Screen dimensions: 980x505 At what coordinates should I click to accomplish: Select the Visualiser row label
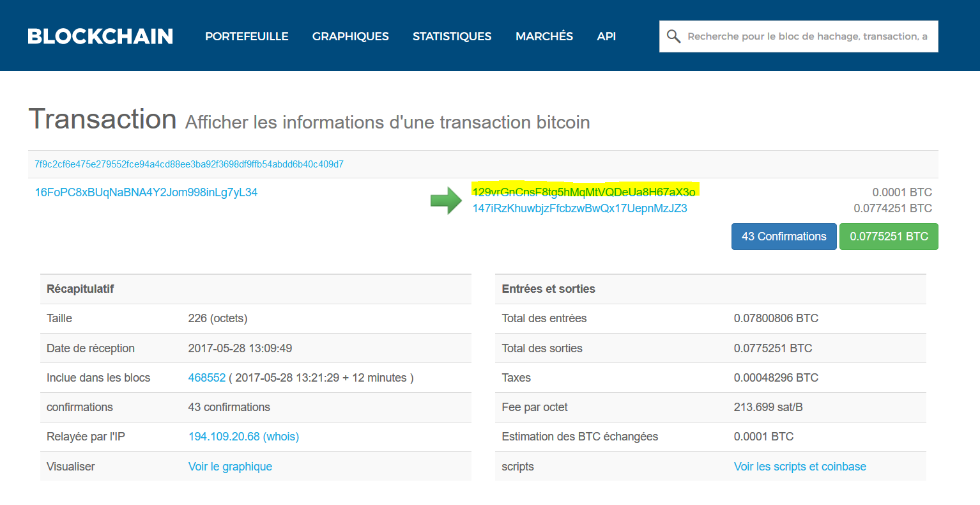pyautogui.click(x=71, y=467)
